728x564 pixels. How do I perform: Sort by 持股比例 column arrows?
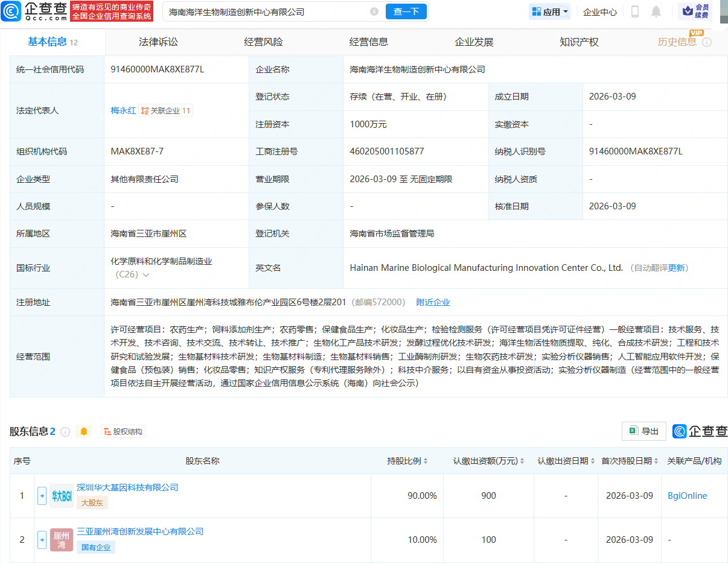click(426, 460)
